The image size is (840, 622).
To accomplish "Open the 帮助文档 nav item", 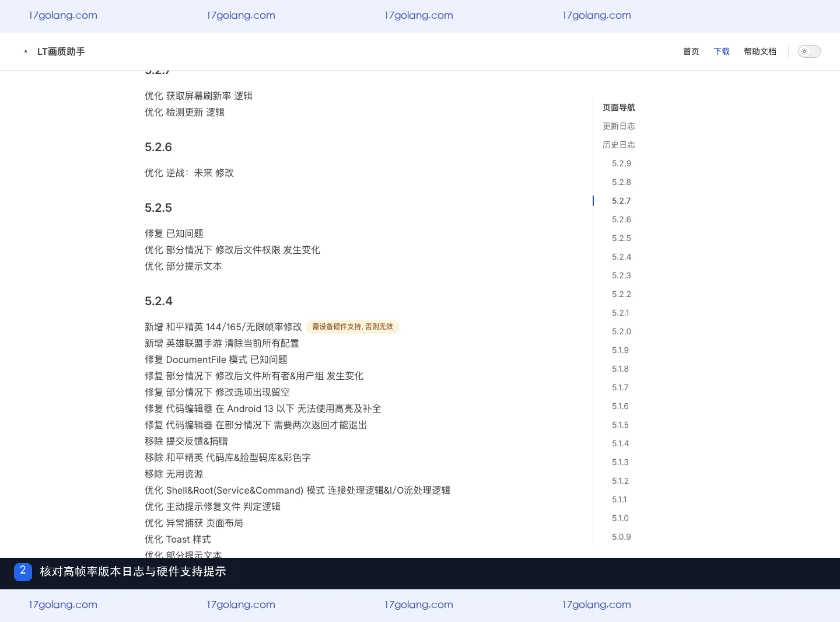I will 760,51.
